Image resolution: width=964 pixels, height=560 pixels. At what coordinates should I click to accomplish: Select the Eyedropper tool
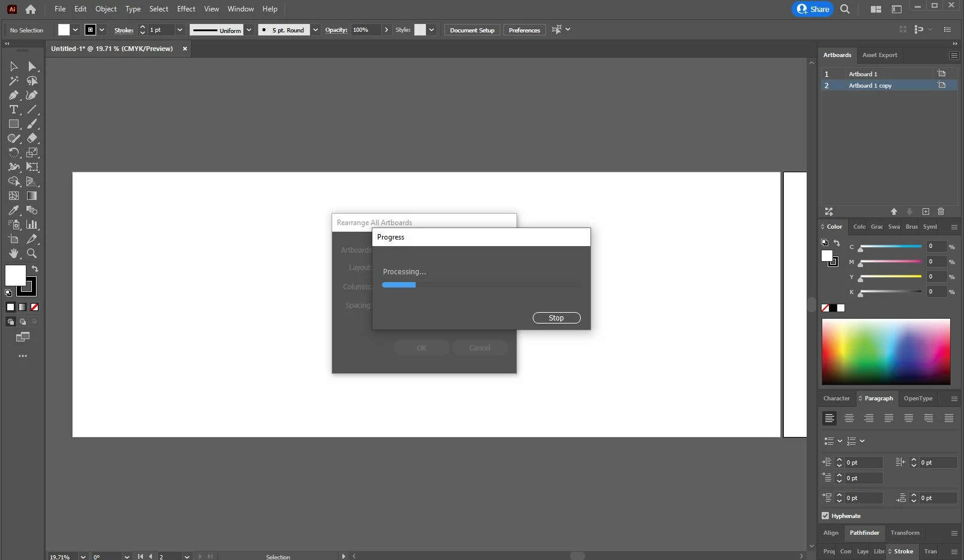click(x=13, y=211)
